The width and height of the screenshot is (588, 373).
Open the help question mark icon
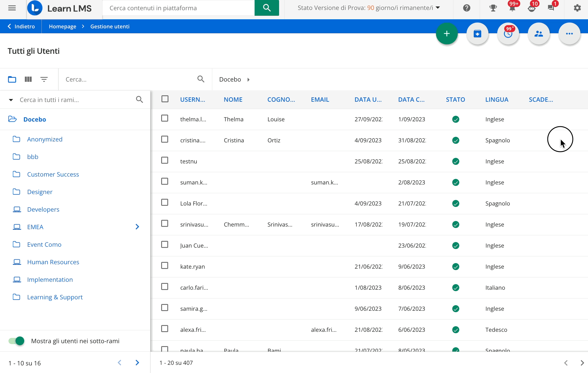click(467, 8)
